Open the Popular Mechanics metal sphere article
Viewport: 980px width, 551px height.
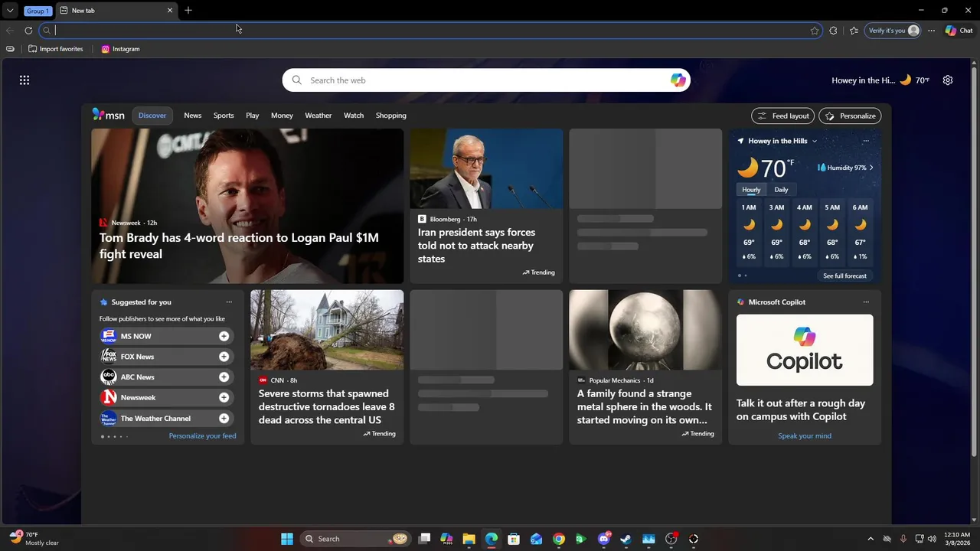(645, 367)
